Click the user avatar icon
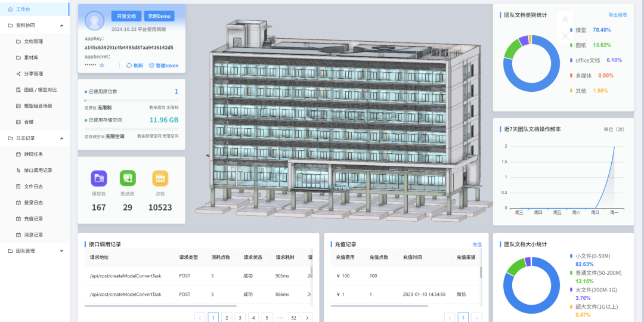 [95, 21]
